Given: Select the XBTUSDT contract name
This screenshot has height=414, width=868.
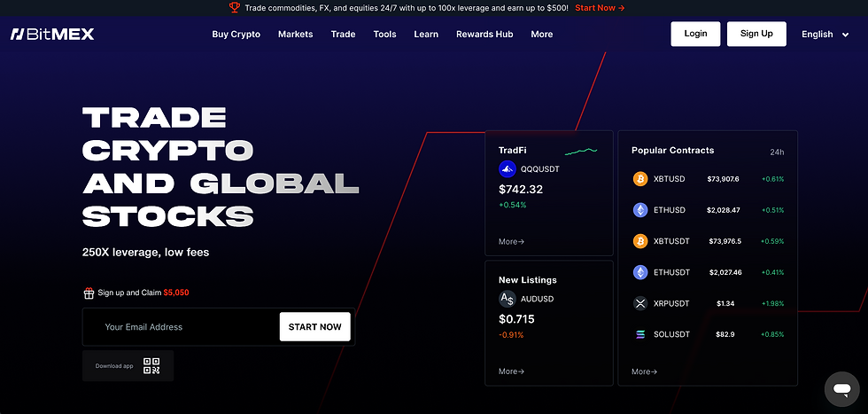Looking at the screenshot, I should tap(671, 241).
